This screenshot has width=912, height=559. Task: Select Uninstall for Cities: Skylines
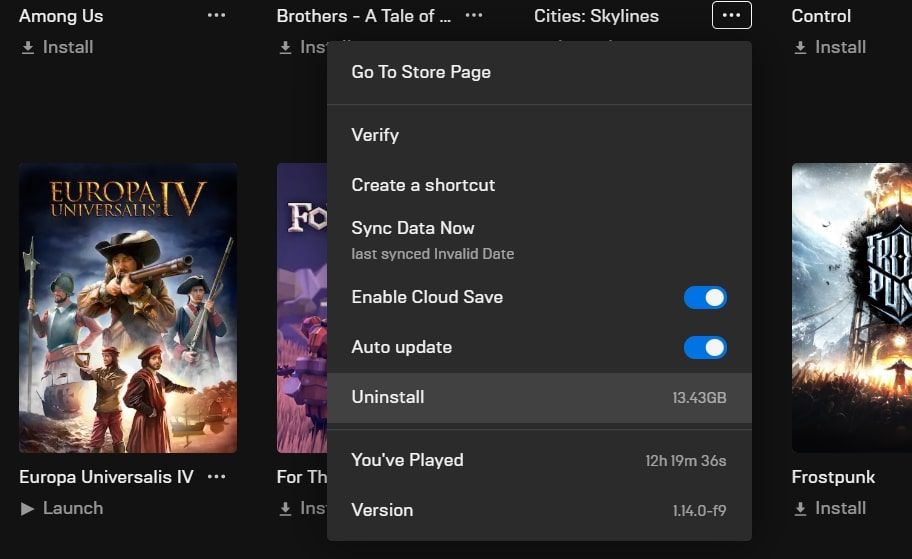click(x=539, y=397)
